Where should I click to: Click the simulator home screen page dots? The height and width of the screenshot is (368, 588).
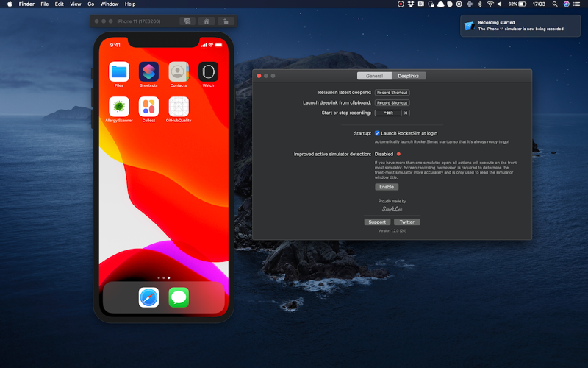click(x=163, y=278)
